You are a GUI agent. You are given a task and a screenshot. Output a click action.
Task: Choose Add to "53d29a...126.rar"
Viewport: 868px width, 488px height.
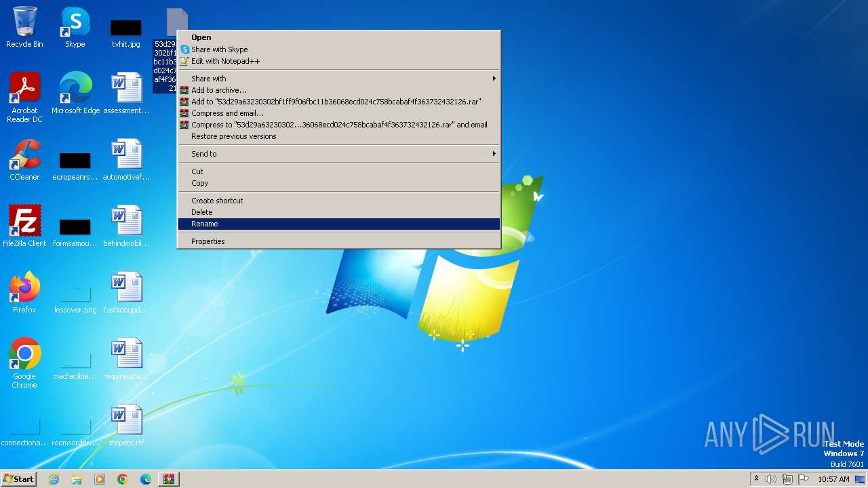339,101
